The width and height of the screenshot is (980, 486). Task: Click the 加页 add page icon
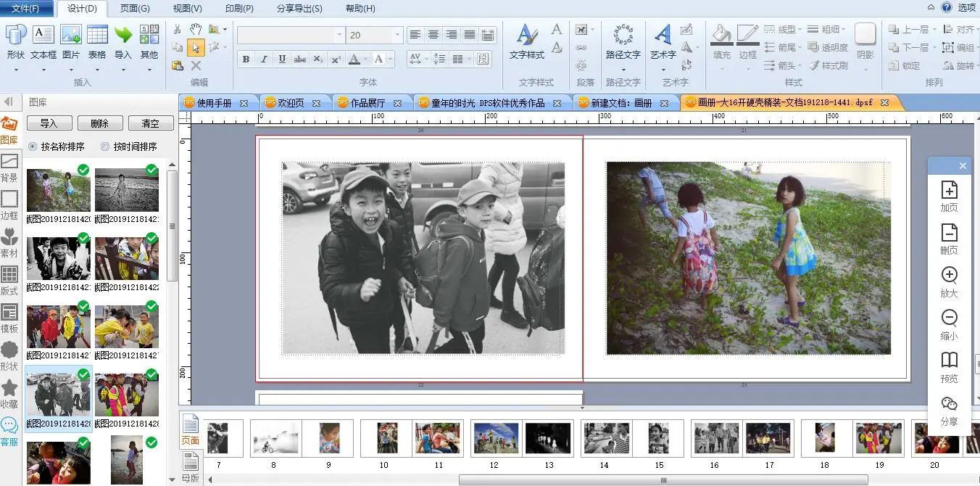click(949, 190)
